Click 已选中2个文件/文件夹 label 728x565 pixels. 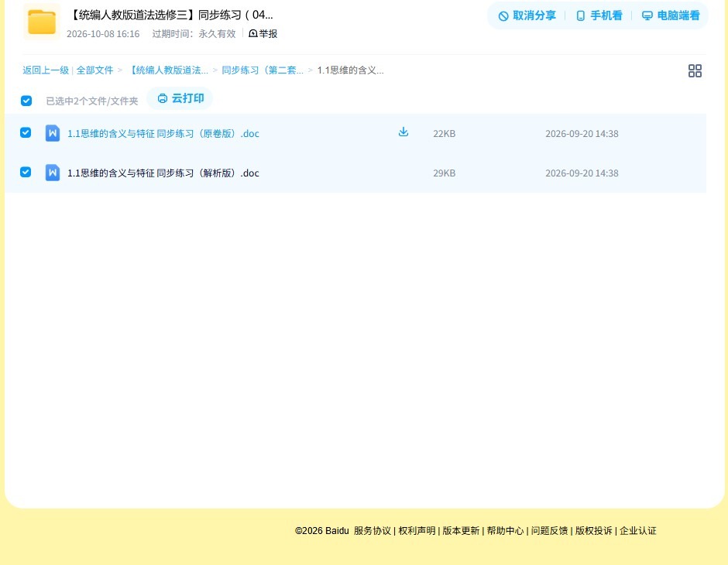pos(92,101)
